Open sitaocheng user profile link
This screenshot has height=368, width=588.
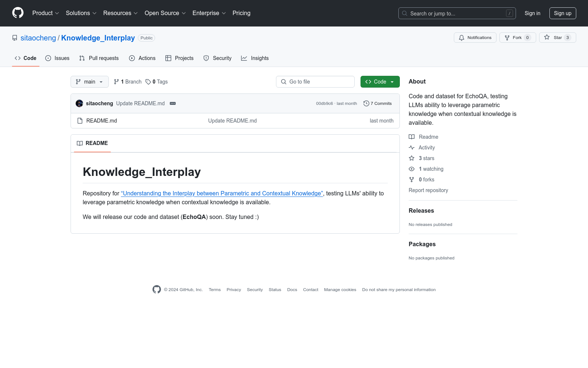point(38,38)
